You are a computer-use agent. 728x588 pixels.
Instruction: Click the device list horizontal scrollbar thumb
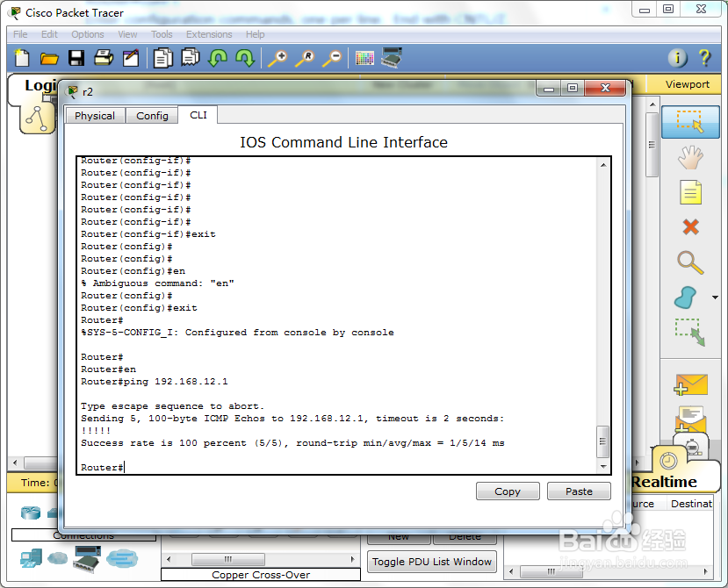point(228,559)
